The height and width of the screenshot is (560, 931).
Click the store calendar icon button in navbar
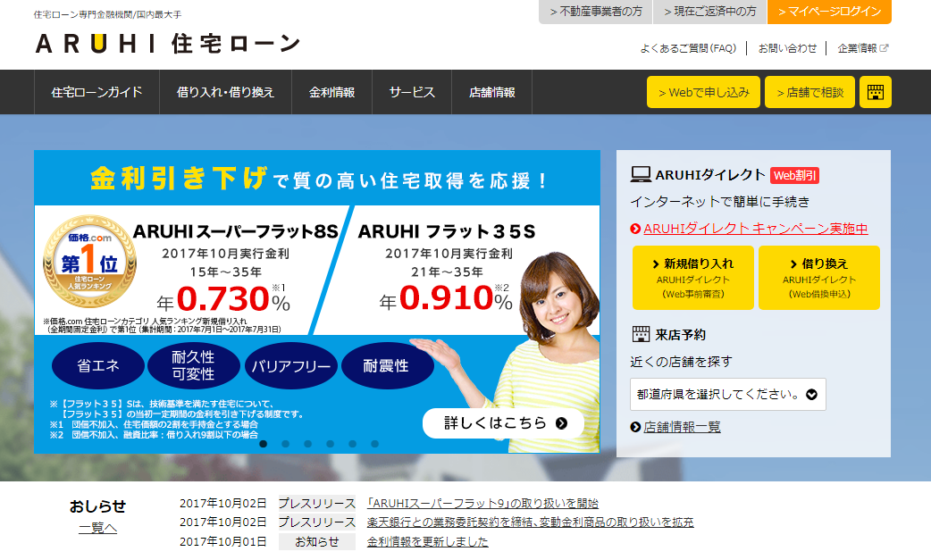click(x=876, y=92)
